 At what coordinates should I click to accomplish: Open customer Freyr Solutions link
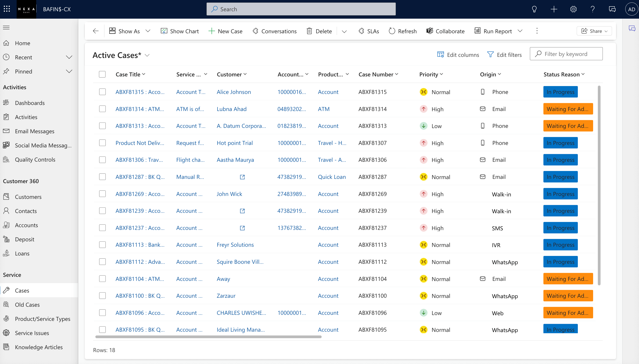[x=235, y=244]
